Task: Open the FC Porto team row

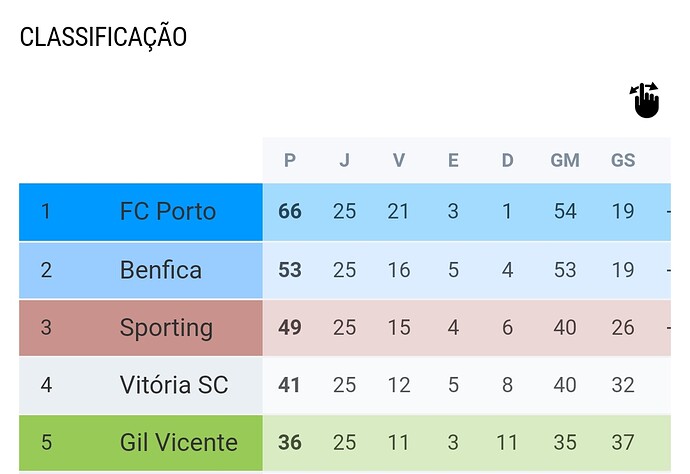Action: pyautogui.click(x=167, y=212)
